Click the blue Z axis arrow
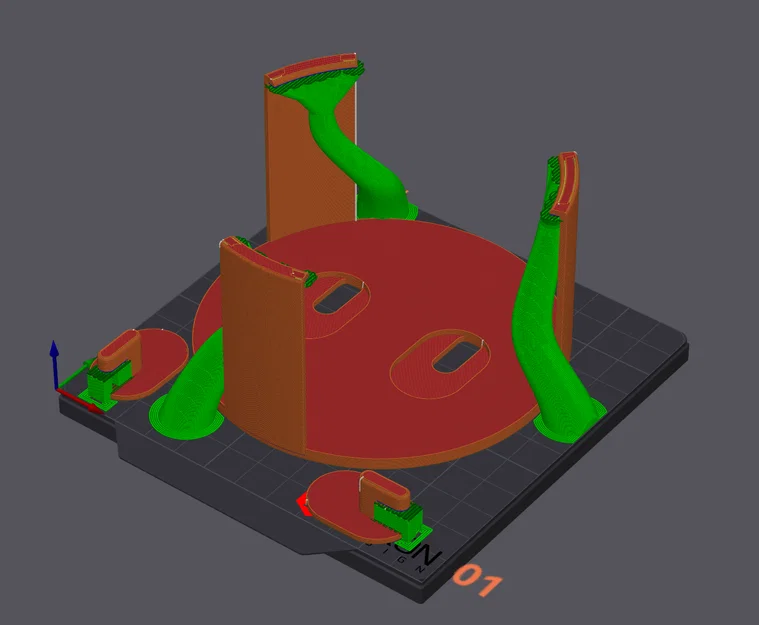Viewport: 759px width, 625px height. pyautogui.click(x=55, y=363)
